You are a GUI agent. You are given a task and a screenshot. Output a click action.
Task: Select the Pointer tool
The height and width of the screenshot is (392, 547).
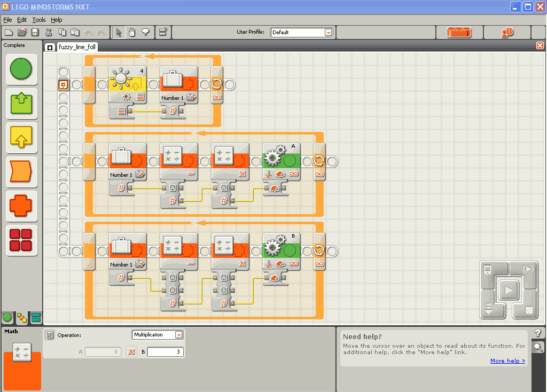click(119, 33)
